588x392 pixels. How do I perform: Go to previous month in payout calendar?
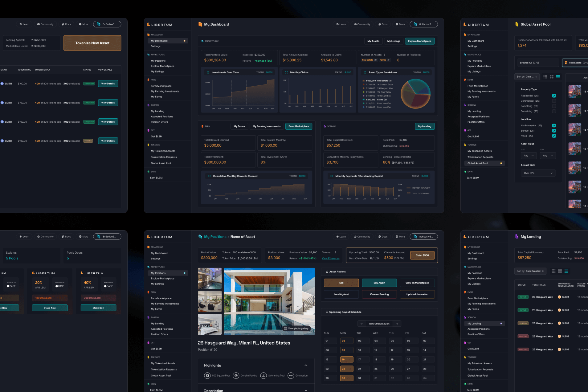pos(362,324)
